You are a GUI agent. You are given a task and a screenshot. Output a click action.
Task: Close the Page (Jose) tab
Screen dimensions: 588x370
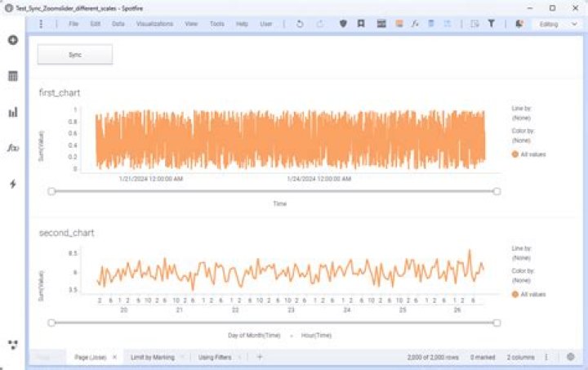tap(115, 357)
